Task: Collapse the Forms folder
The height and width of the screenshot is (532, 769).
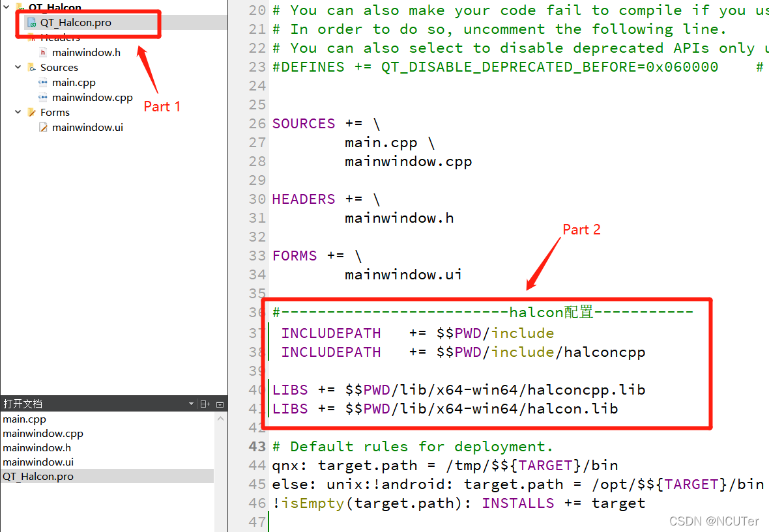Action: tap(18, 112)
